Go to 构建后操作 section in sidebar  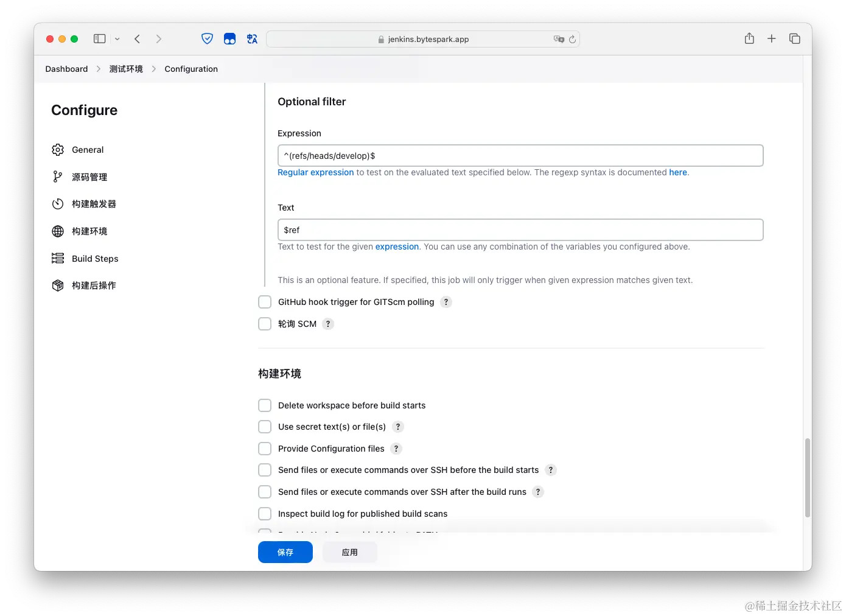[x=94, y=285]
